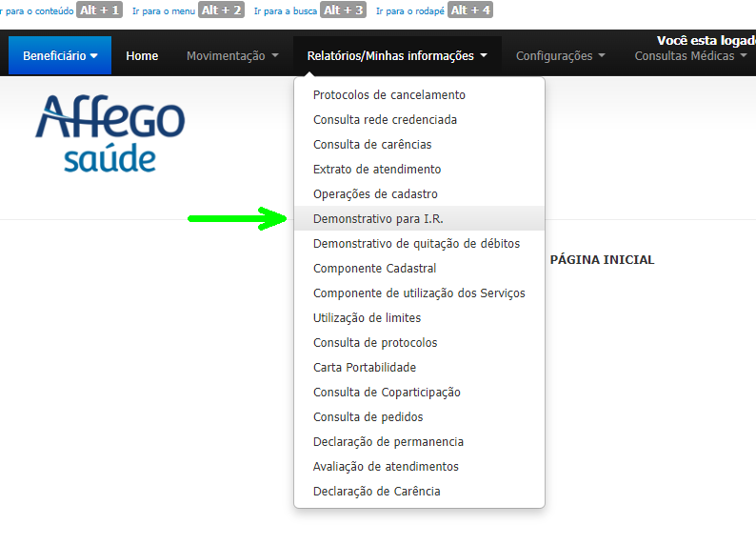The width and height of the screenshot is (756, 545).
Task: Expand the Consultas Médicas menu
Action: click(x=690, y=56)
